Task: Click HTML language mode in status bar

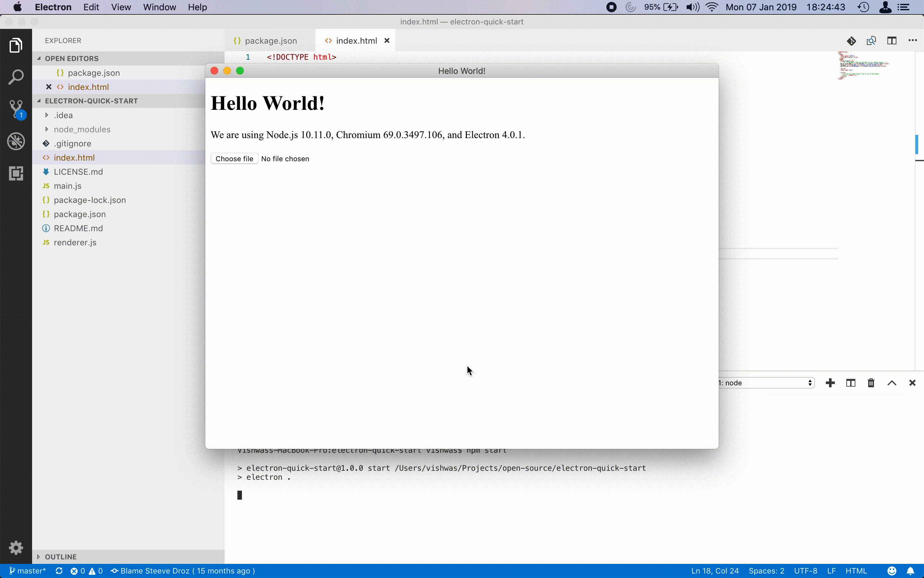Action: 856,571
